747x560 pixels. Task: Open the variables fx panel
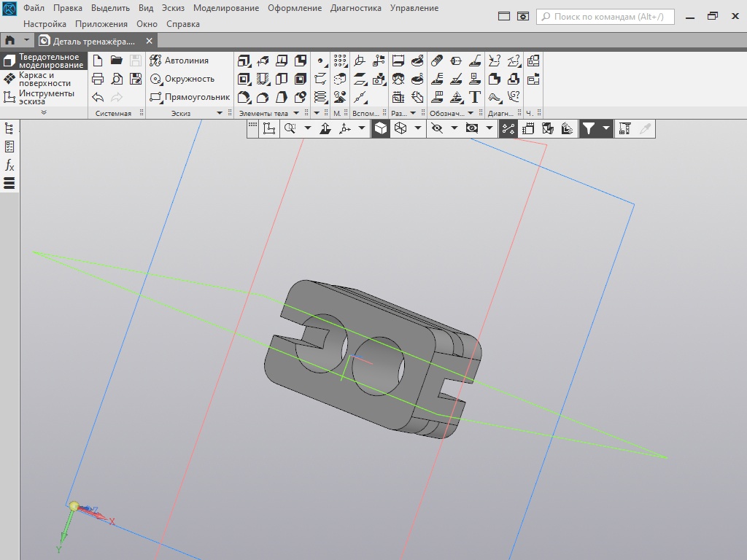(x=9, y=165)
